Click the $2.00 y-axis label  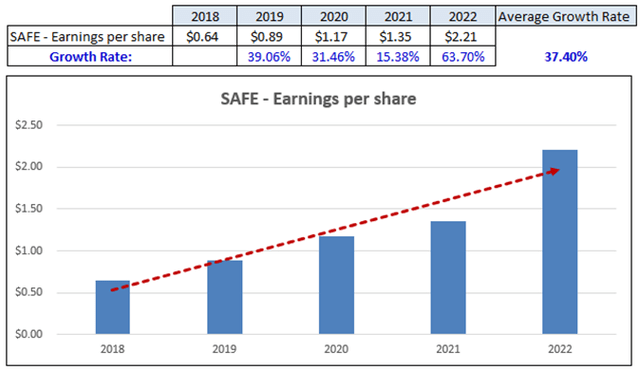(x=29, y=166)
